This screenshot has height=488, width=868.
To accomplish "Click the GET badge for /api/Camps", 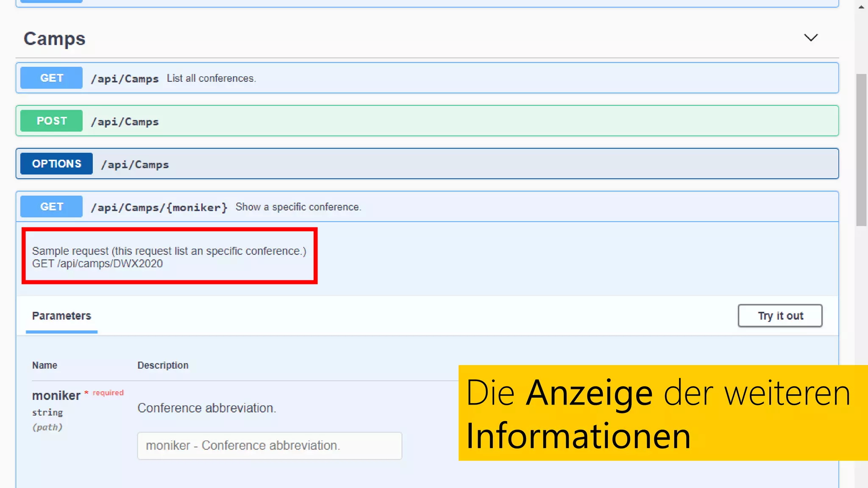I will (x=51, y=78).
